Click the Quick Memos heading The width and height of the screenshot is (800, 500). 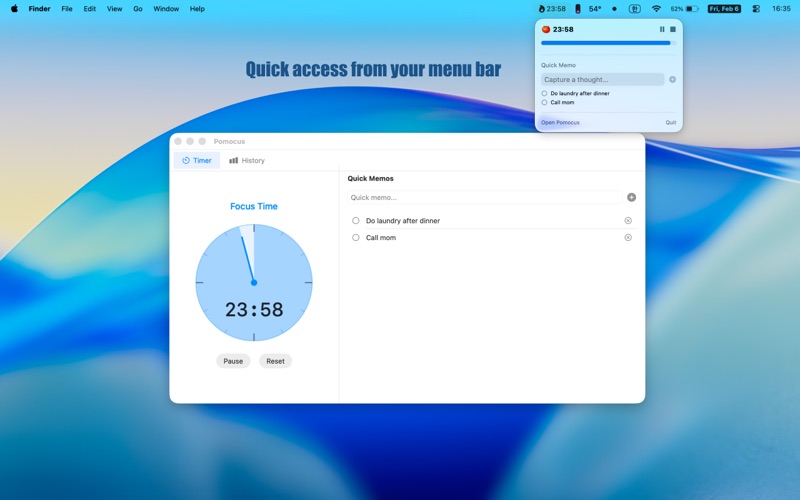coord(370,179)
